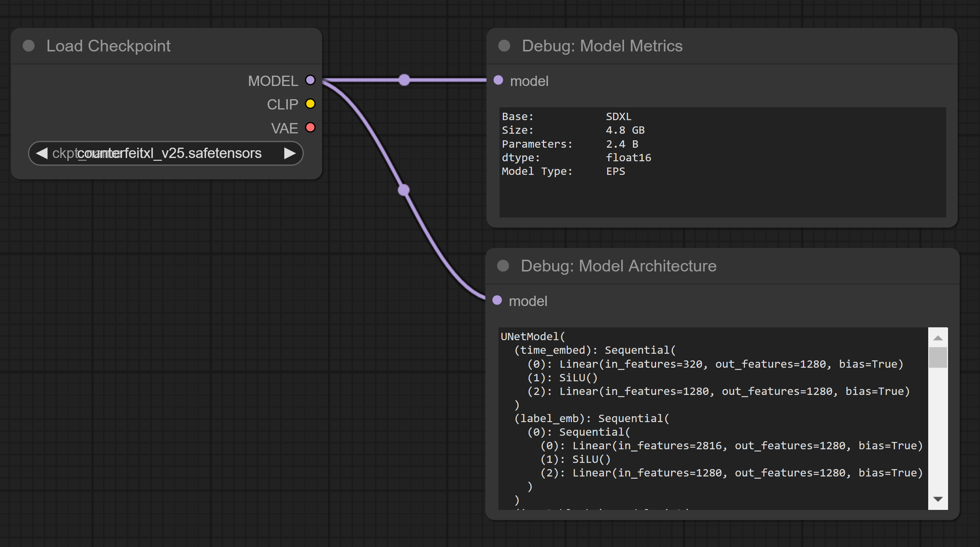Click the link midpoint dot on the upper wire
The height and width of the screenshot is (547, 980).
click(x=404, y=80)
